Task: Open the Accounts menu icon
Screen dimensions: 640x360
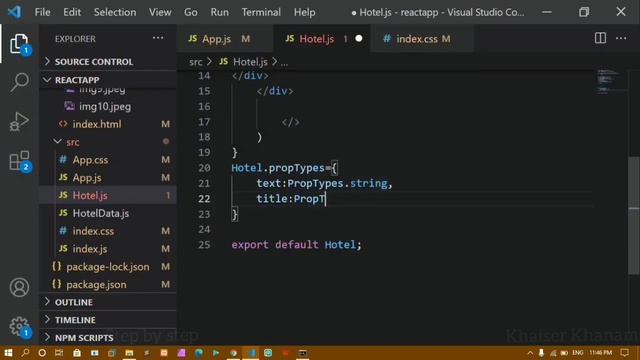Action: point(19,287)
